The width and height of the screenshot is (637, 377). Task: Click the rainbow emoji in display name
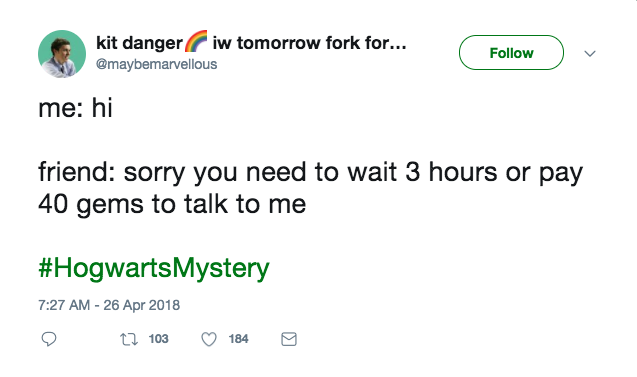pos(196,41)
